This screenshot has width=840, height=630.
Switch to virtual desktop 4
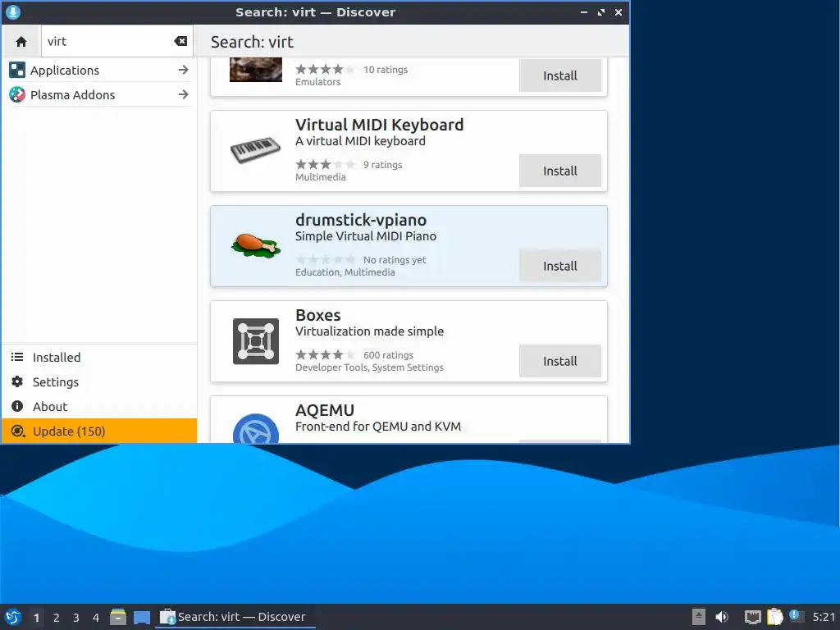click(x=96, y=618)
